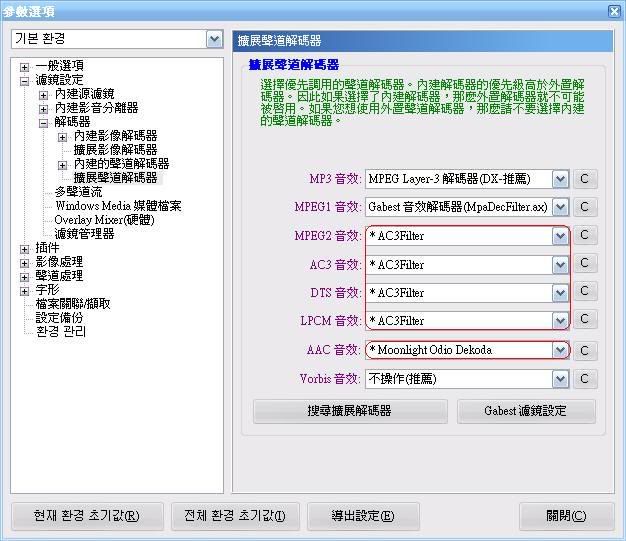Viewport: 626px width, 541px height.
Task: Click the 搜尋擴展解碼器 button
Action: [348, 411]
